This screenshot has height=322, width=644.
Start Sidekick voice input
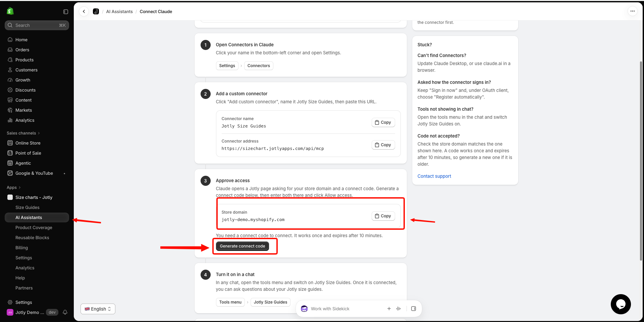pyautogui.click(x=398, y=309)
